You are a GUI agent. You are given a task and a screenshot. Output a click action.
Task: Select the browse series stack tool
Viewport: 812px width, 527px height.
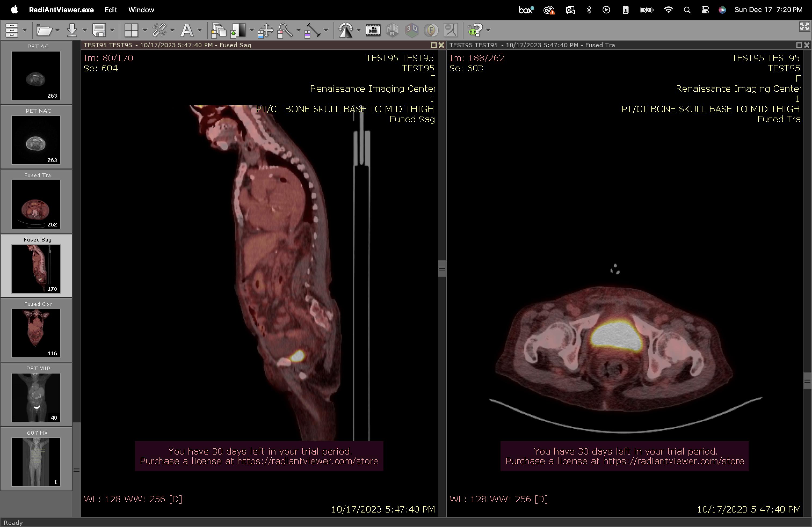click(218, 30)
